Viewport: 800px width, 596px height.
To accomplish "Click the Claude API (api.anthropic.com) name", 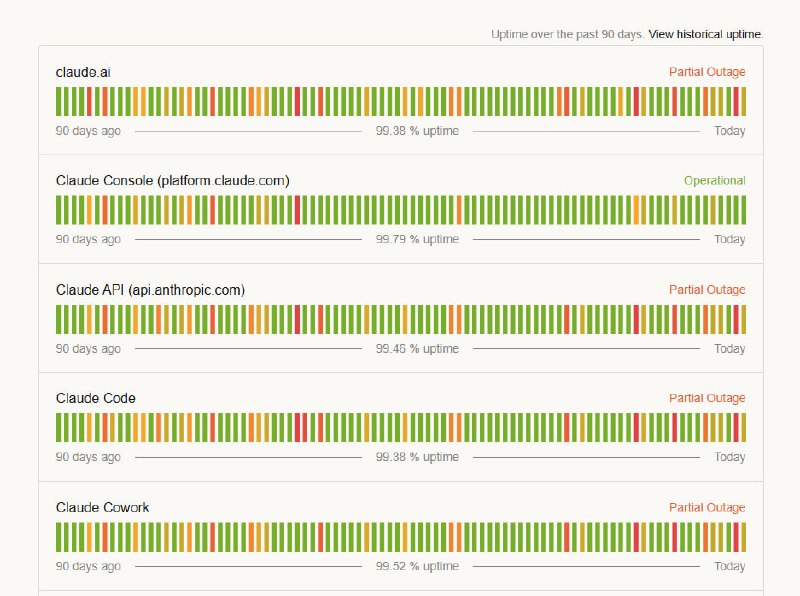I will pos(151,290).
